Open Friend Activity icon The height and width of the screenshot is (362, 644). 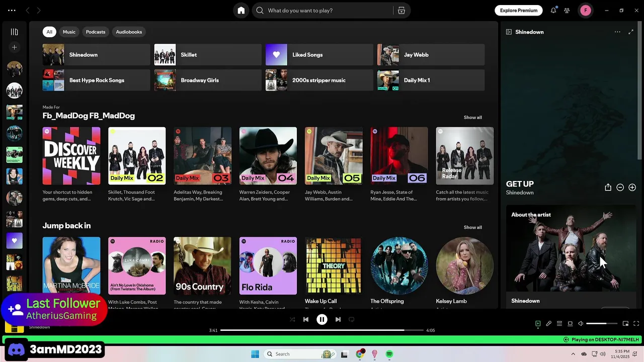click(x=567, y=10)
